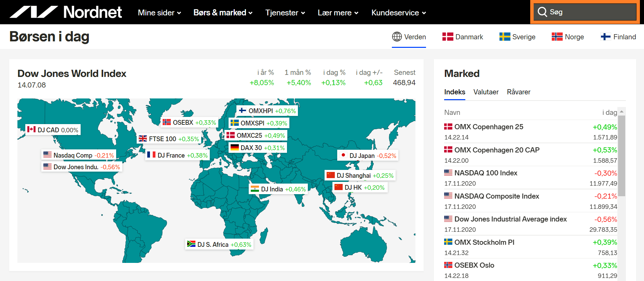The height and width of the screenshot is (281, 644).
Task: Click the flag beside OMX Copenhagen 25 in the list
Action: (448, 126)
